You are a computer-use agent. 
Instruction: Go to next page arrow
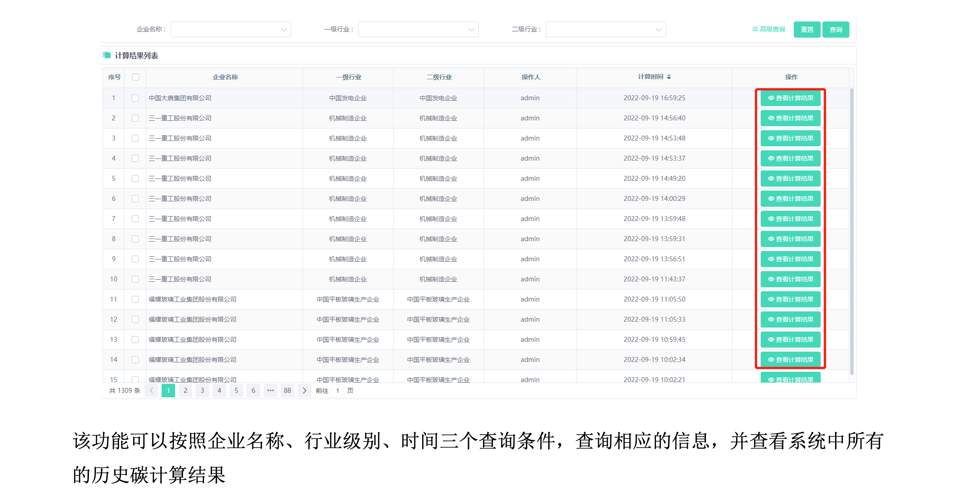(x=304, y=391)
